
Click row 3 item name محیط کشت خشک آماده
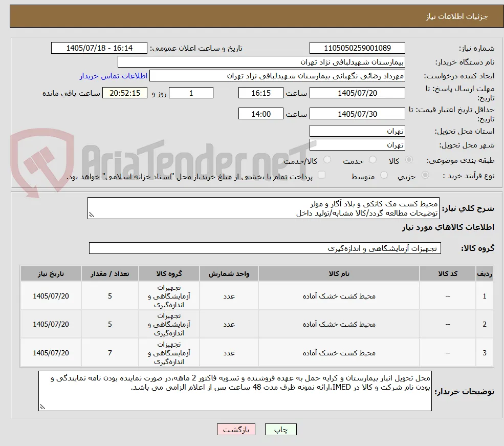point(339,353)
